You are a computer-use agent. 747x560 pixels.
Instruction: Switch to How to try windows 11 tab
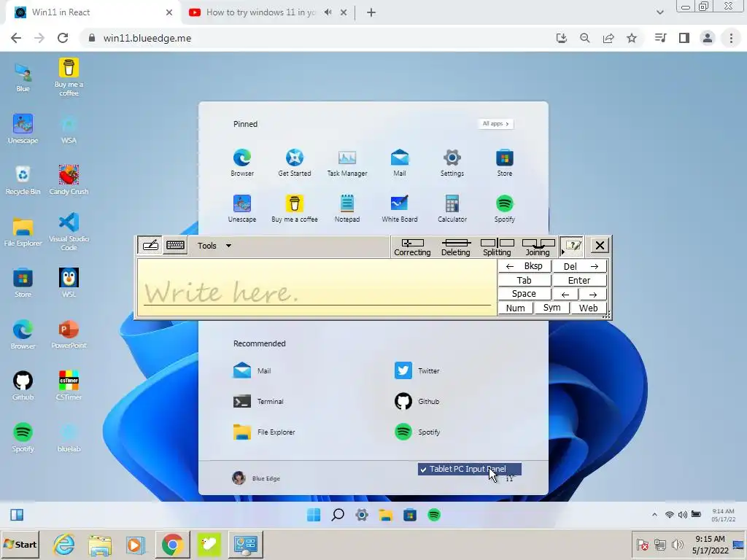tap(268, 12)
